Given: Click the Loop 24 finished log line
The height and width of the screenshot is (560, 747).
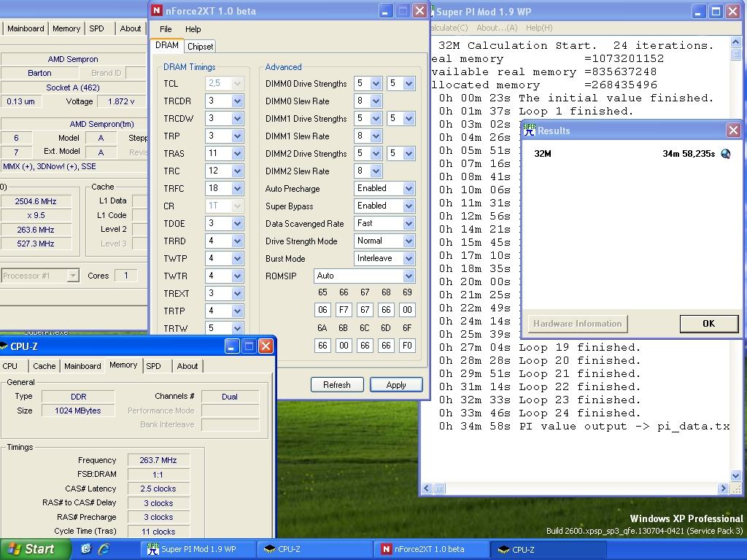Looking at the screenshot, I should click(x=539, y=413).
